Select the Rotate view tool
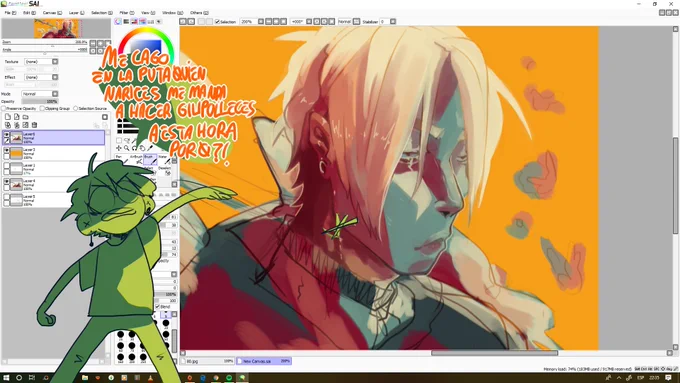The image size is (680, 383). pyautogui.click(x=134, y=148)
